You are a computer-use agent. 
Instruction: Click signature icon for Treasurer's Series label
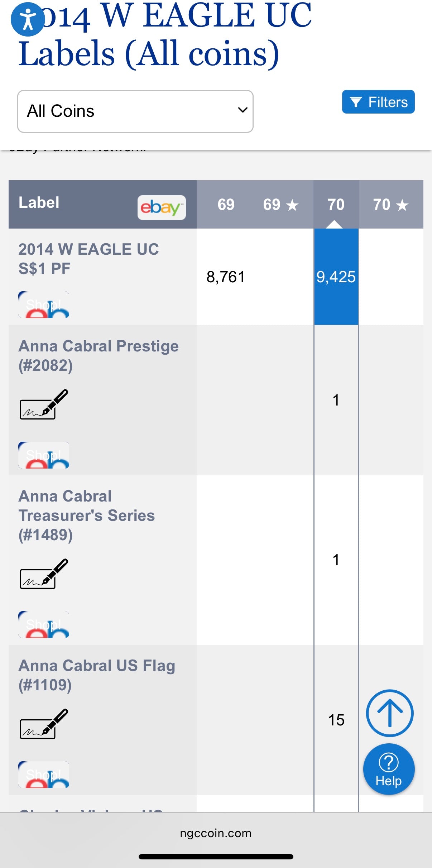(44, 574)
